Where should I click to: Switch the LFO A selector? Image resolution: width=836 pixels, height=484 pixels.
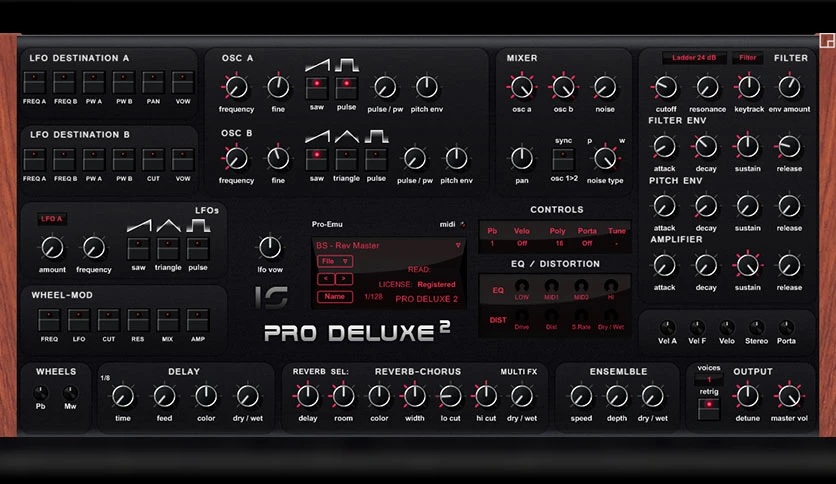(x=52, y=219)
